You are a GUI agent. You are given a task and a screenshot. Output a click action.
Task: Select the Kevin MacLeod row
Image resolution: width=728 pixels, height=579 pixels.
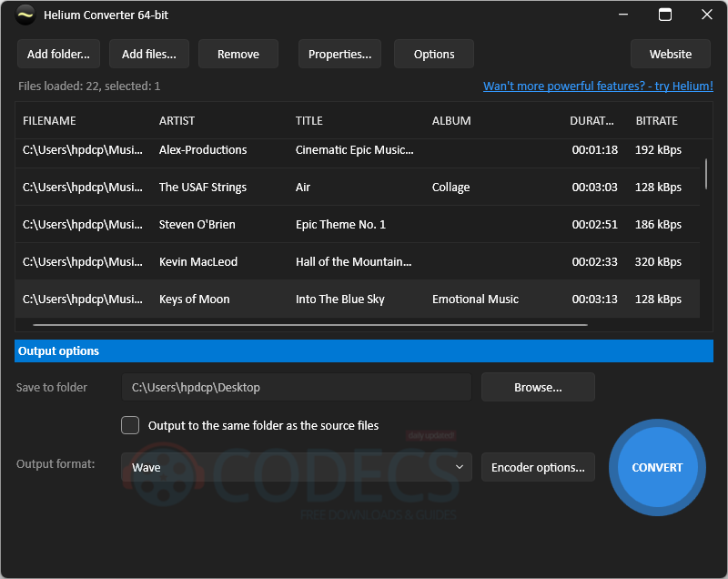pyautogui.click(x=358, y=261)
